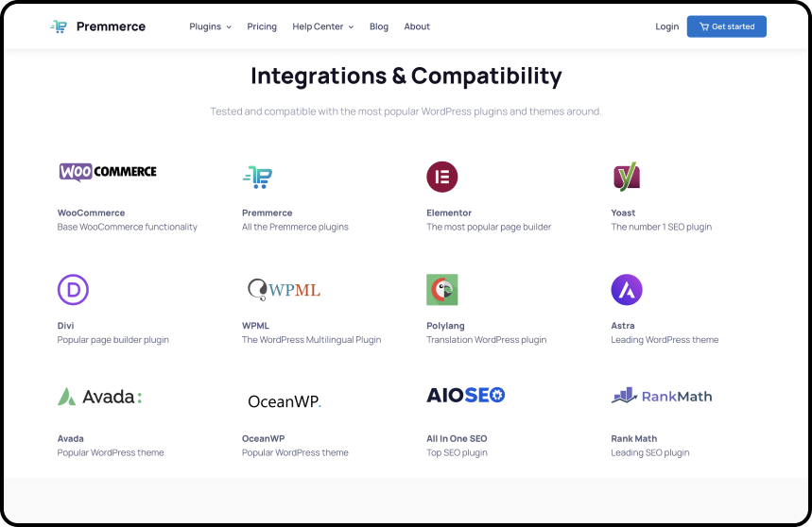Click the Premmerce brand name in header

click(111, 26)
